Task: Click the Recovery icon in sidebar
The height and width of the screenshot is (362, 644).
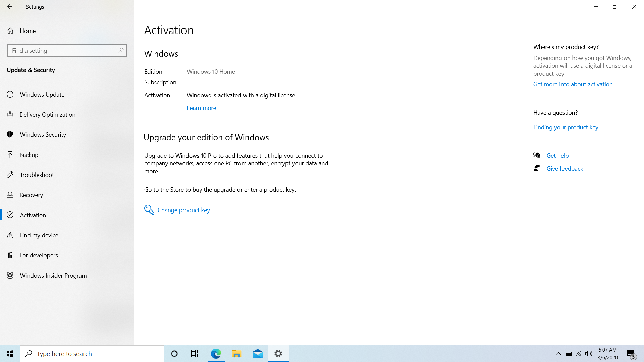Action: click(x=10, y=195)
